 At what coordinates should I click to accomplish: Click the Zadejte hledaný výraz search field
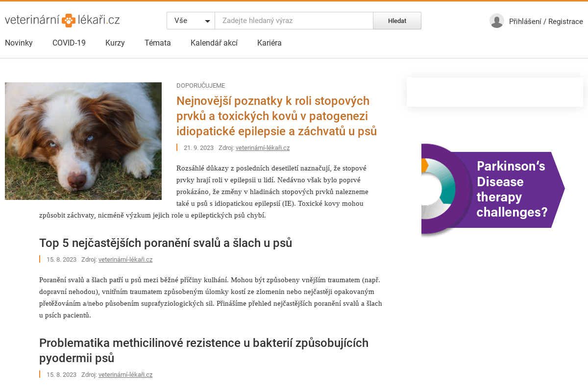tap(294, 21)
